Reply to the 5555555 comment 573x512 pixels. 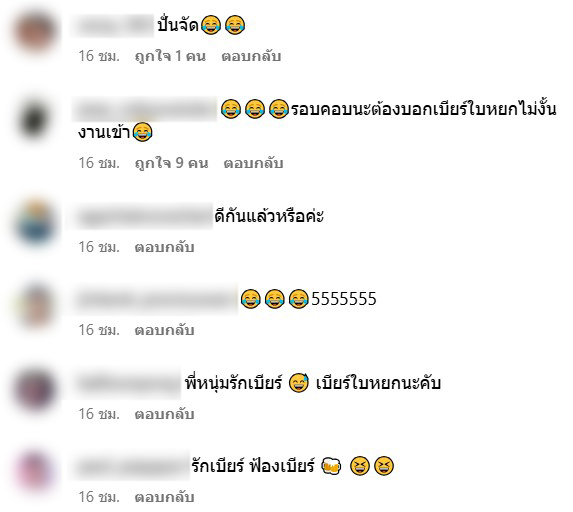tap(164, 330)
